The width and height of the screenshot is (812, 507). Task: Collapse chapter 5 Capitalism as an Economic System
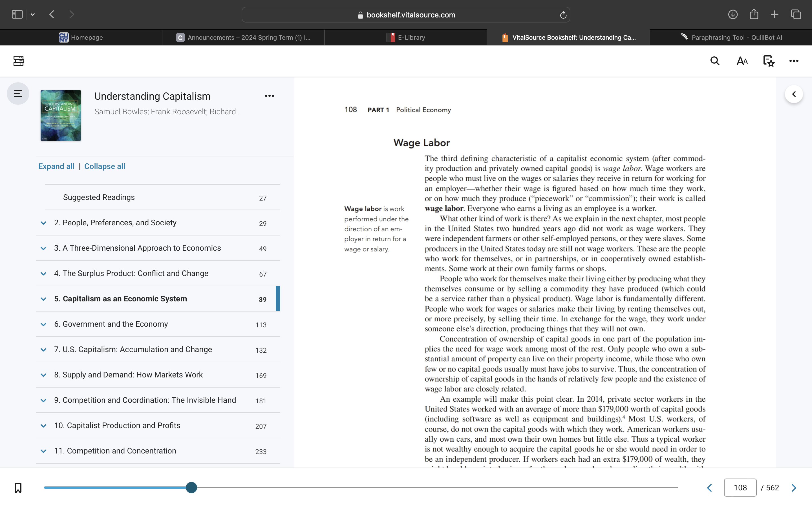tap(43, 299)
